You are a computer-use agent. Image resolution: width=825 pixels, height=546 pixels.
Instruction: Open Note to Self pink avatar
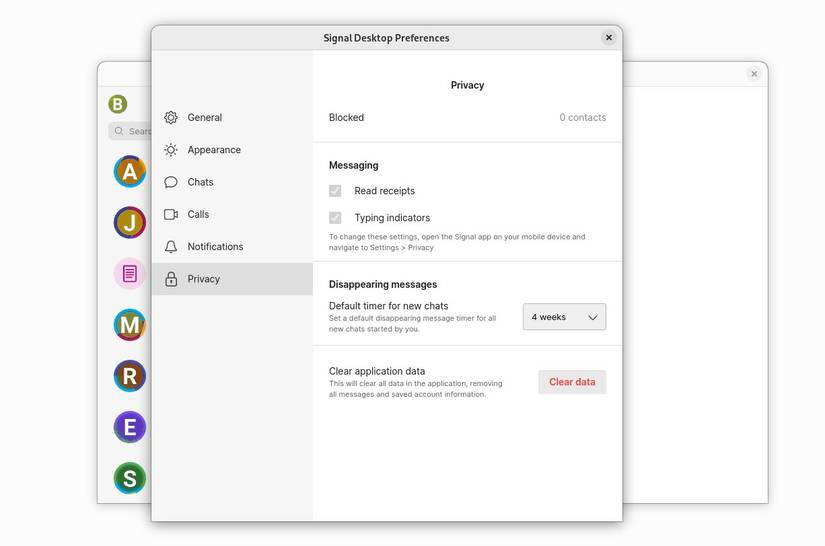click(x=129, y=274)
